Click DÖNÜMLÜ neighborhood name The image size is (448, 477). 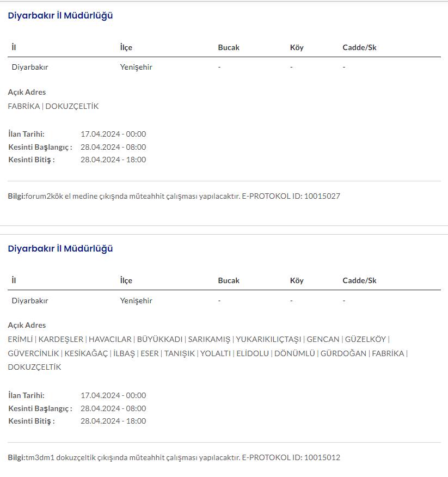(x=294, y=353)
